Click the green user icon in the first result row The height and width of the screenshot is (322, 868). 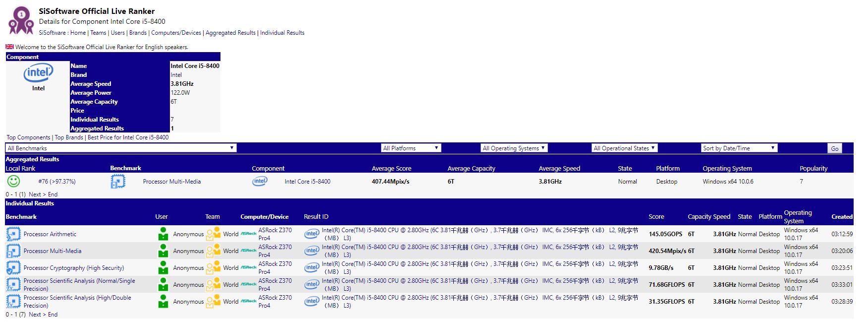coord(163,234)
